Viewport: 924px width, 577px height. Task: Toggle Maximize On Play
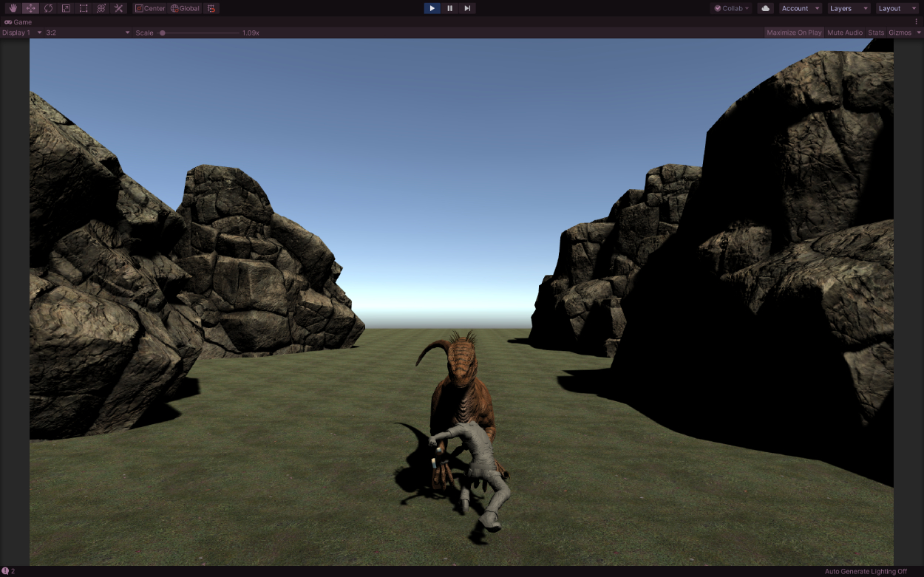pyautogui.click(x=794, y=33)
